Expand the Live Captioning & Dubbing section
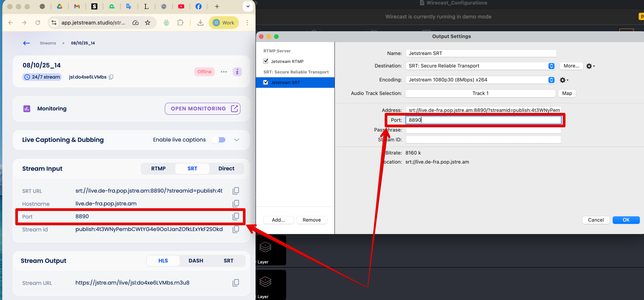644x300 pixels. click(237, 140)
